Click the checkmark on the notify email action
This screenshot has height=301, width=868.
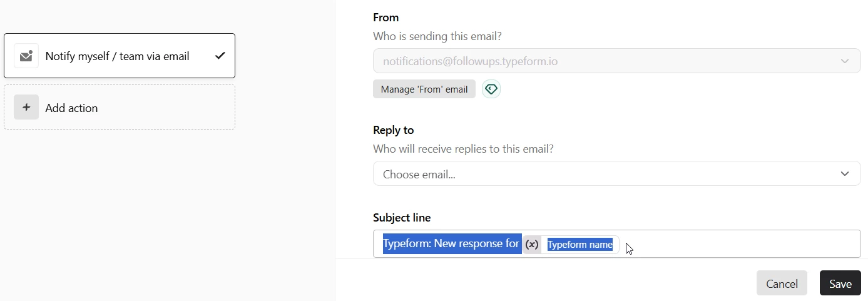point(220,56)
